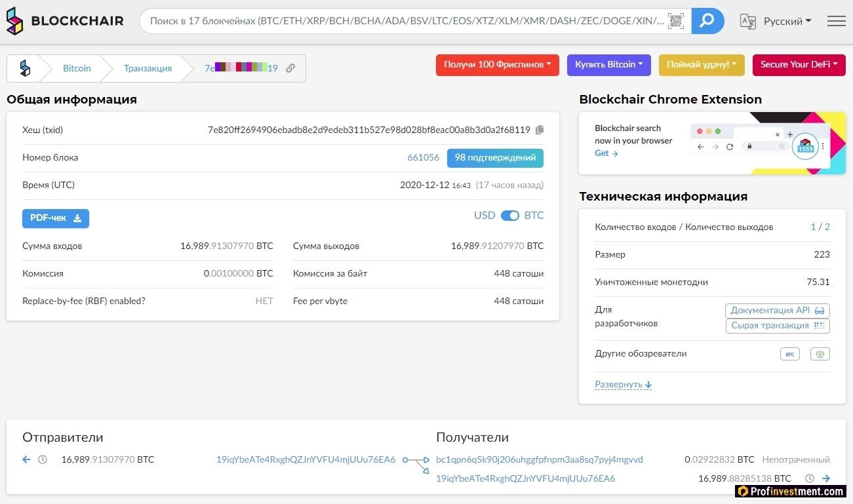Scan QR code icon in search bar
This screenshot has height=504, width=853.
(675, 21)
